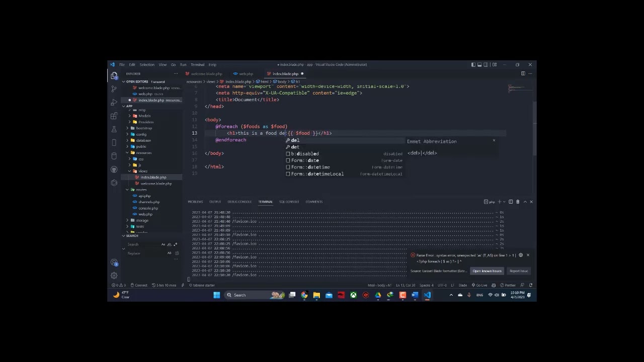The height and width of the screenshot is (362, 644).
Task: Toggle Match Case in search
Action: coord(163,244)
